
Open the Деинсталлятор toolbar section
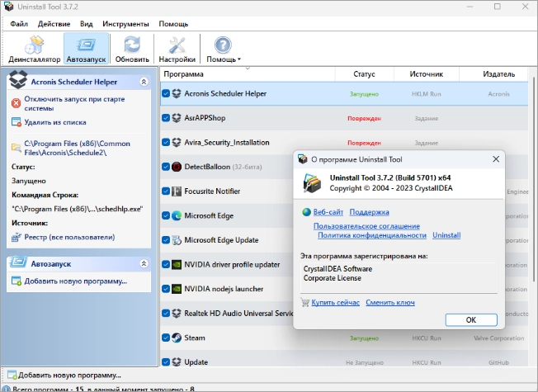[x=35, y=50]
